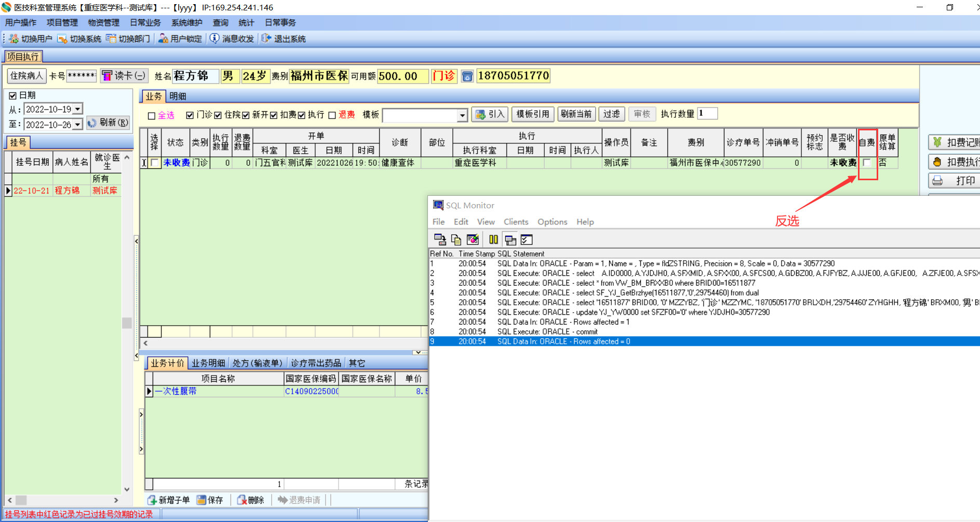This screenshot has height=522, width=980.
Task: Click the 挂号 list vertical scrollbar thumb
Action: 127,323
